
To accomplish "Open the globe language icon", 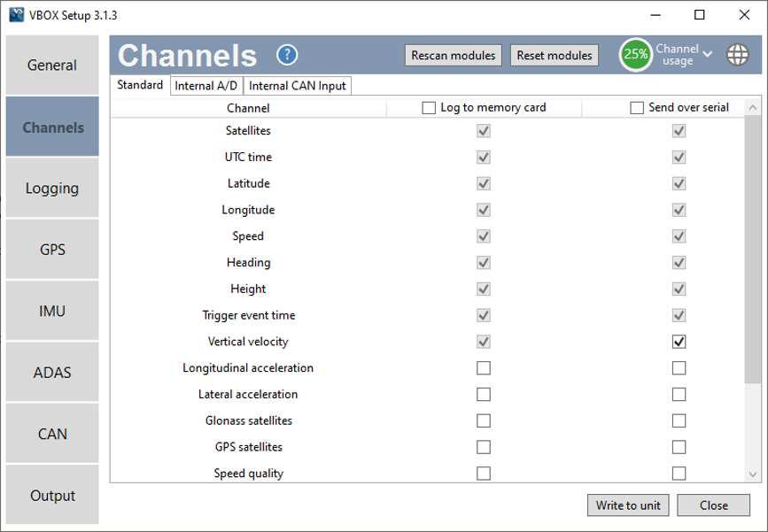I will (737, 55).
